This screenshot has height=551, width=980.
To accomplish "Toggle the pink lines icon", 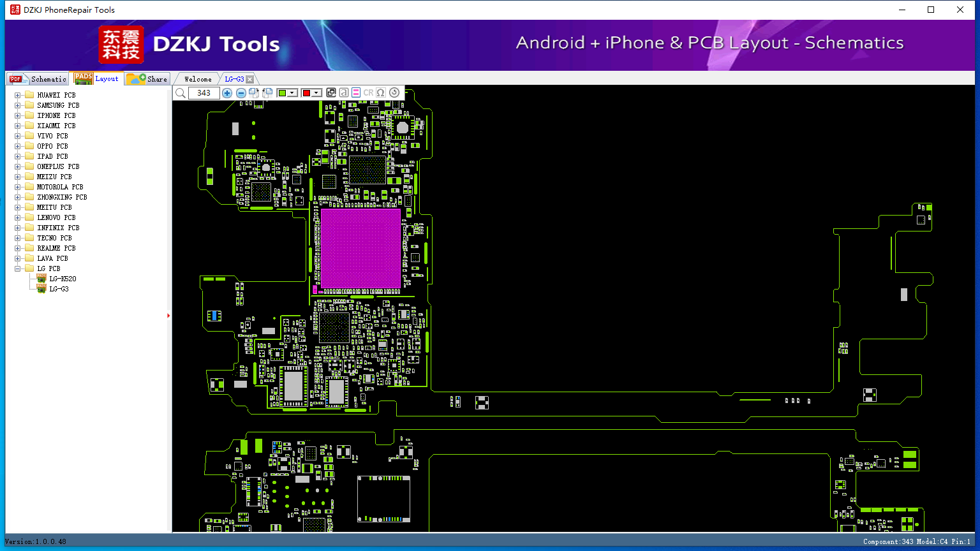I will [x=356, y=93].
